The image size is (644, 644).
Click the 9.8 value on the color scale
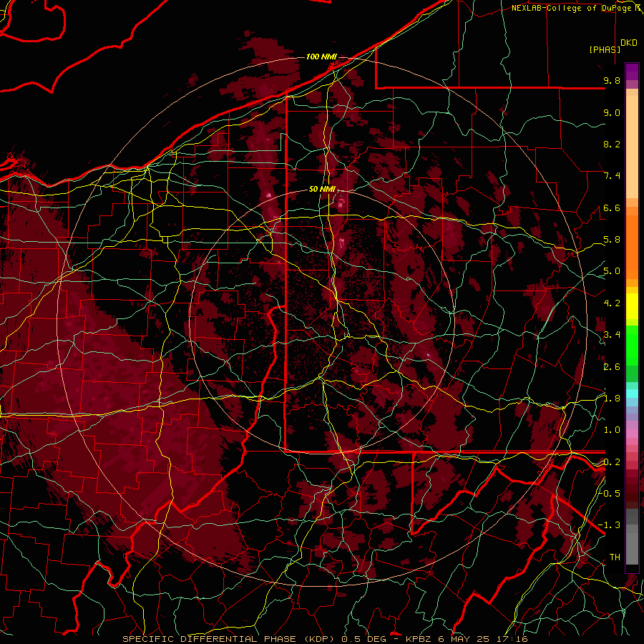[612, 80]
